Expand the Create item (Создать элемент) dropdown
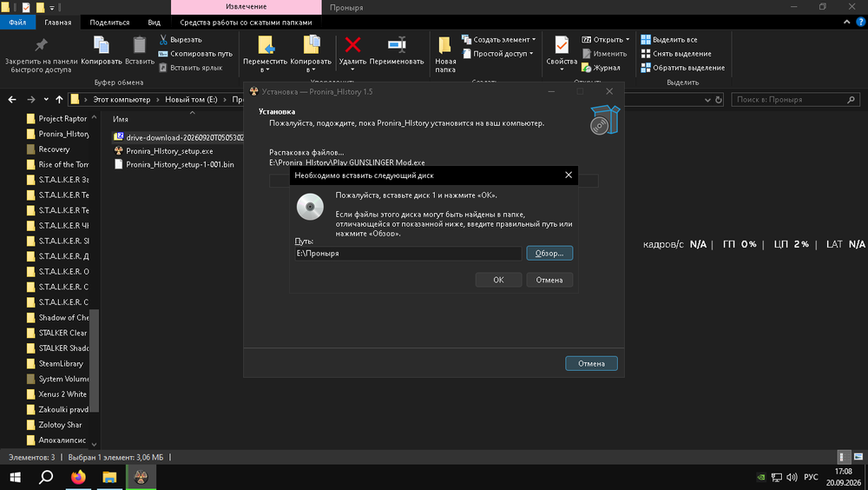 pyautogui.click(x=534, y=39)
